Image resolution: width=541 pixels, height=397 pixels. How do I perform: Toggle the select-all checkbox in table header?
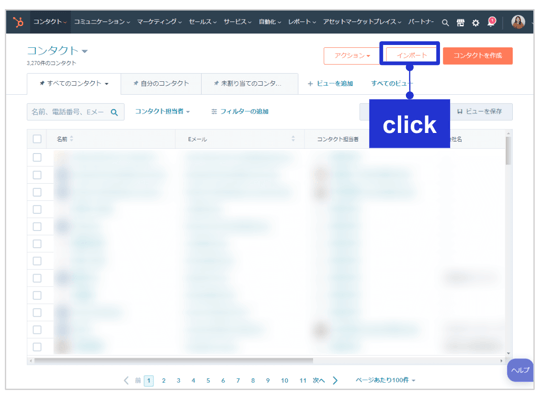click(37, 139)
